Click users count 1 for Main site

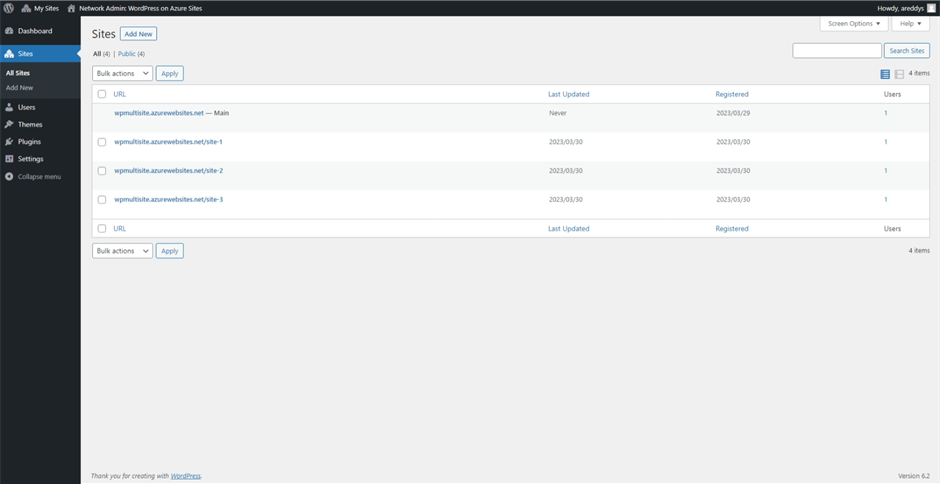pos(885,113)
